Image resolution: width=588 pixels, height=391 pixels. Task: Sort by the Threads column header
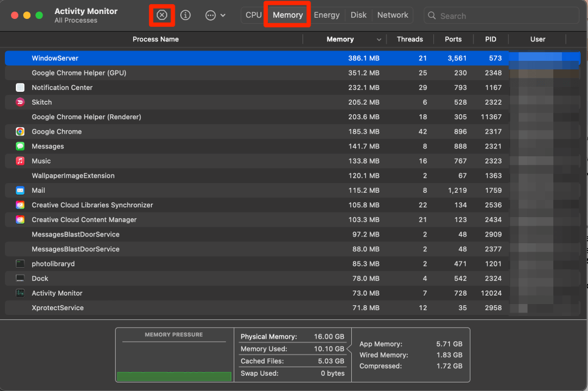410,40
